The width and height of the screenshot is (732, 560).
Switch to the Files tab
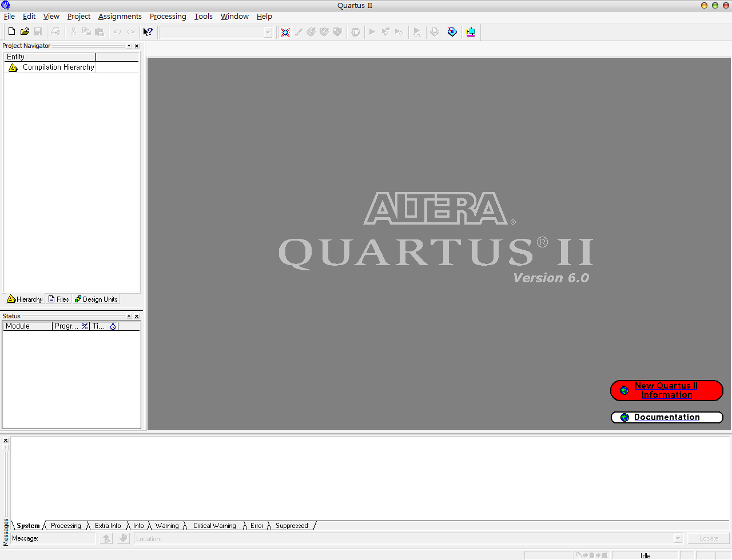pos(58,299)
